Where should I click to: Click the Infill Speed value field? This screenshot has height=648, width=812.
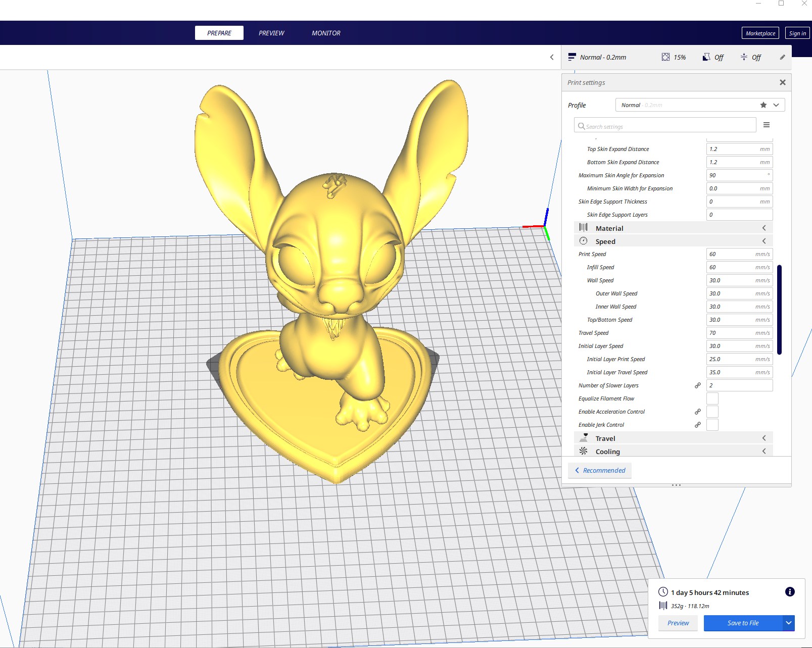(739, 267)
